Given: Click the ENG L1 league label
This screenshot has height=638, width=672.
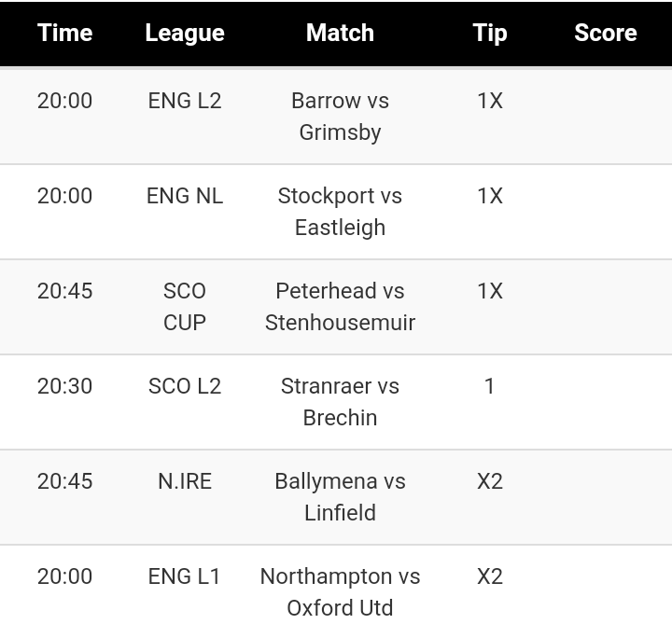Looking at the screenshot, I should pos(185,576).
